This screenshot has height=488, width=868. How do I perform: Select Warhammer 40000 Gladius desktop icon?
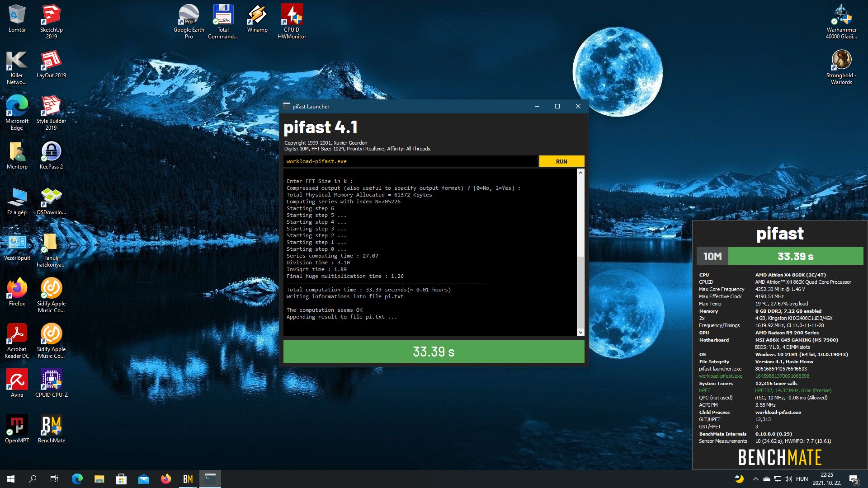coord(841,21)
